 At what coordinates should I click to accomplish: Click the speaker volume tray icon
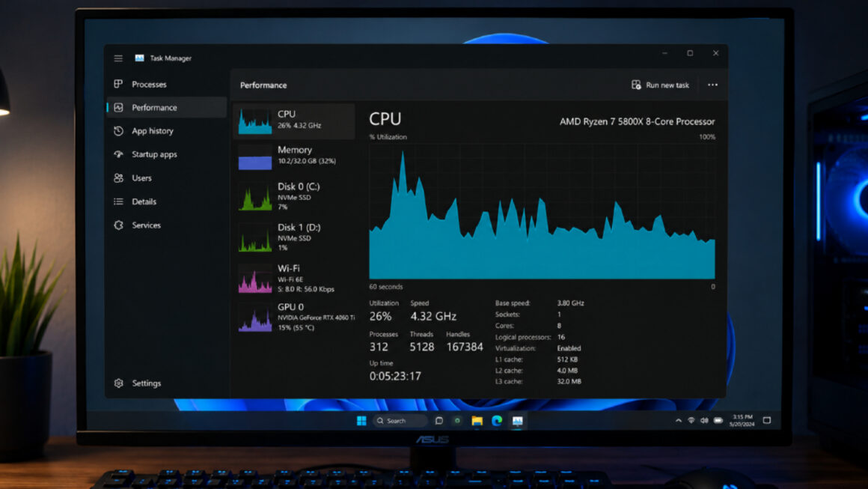[x=704, y=421]
